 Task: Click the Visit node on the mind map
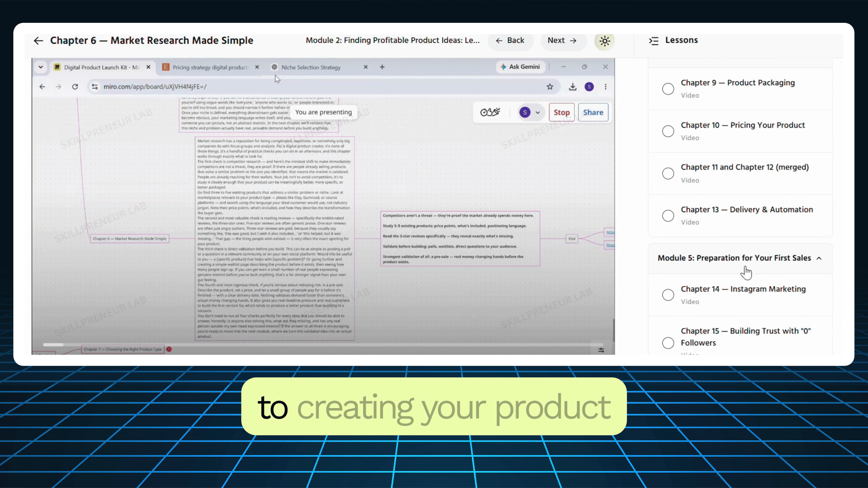pyautogui.click(x=572, y=238)
